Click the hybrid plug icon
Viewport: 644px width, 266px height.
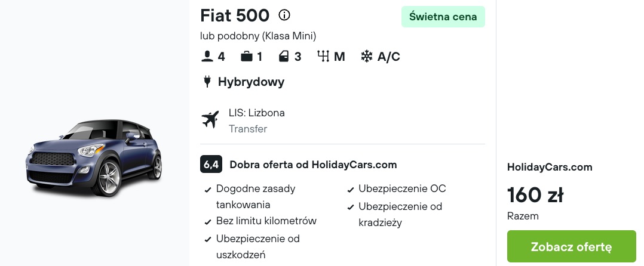[207, 82]
